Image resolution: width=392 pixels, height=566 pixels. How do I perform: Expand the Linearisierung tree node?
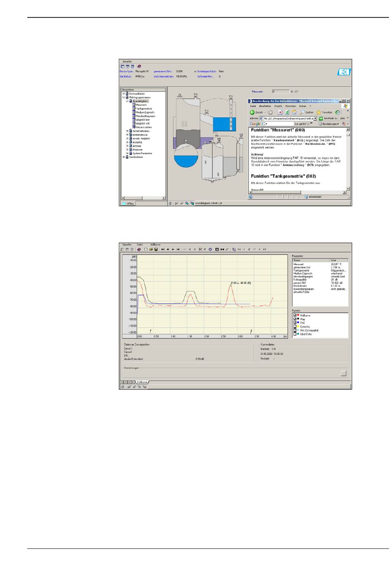[x=127, y=135]
